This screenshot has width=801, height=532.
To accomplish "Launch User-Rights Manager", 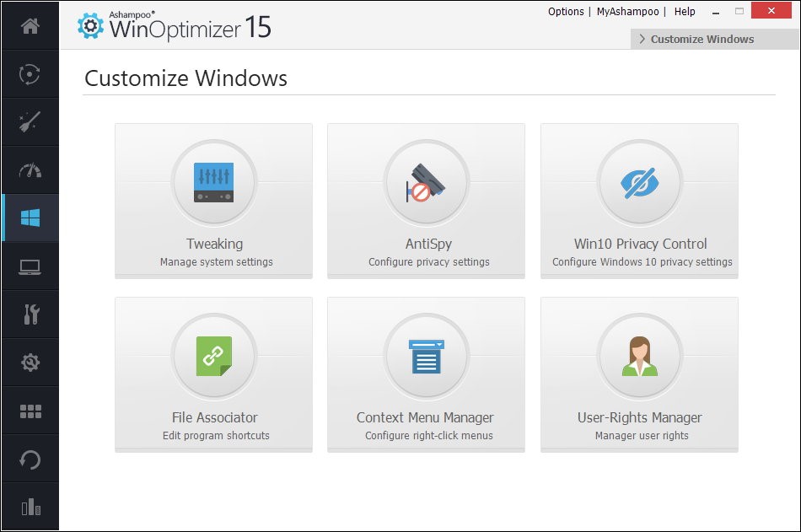I will (639, 374).
